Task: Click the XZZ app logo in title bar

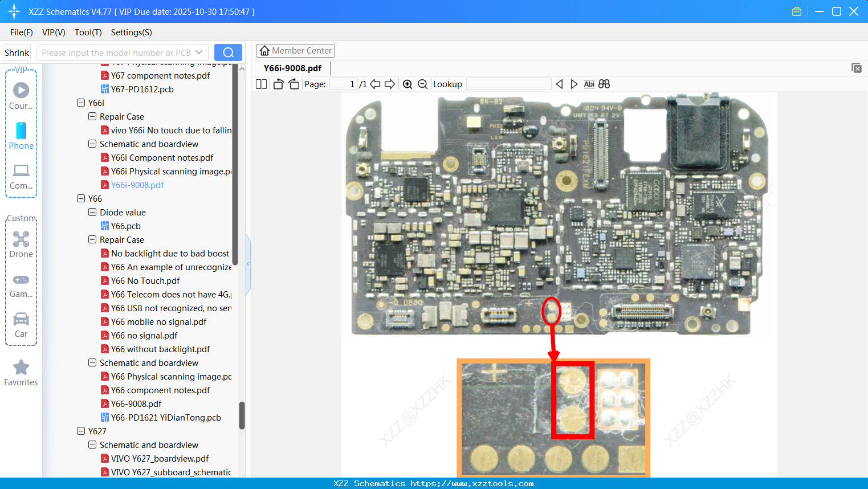Action: click(14, 11)
